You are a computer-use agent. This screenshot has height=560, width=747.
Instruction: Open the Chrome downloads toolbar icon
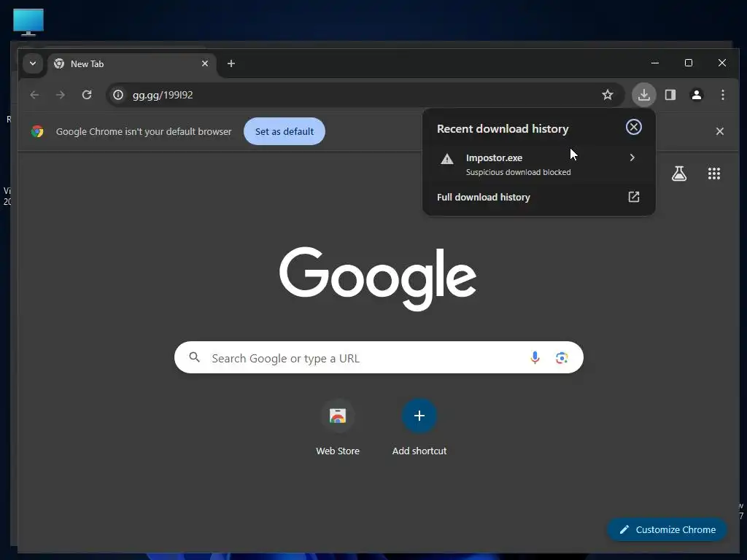643,95
